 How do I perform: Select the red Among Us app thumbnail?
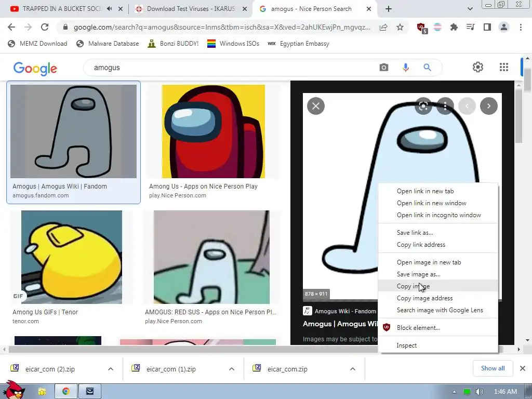[213, 131]
